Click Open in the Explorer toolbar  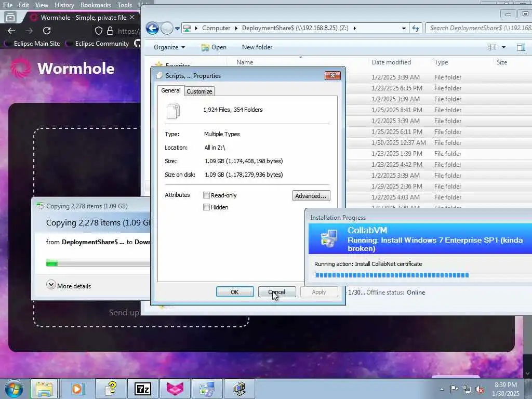tap(214, 47)
